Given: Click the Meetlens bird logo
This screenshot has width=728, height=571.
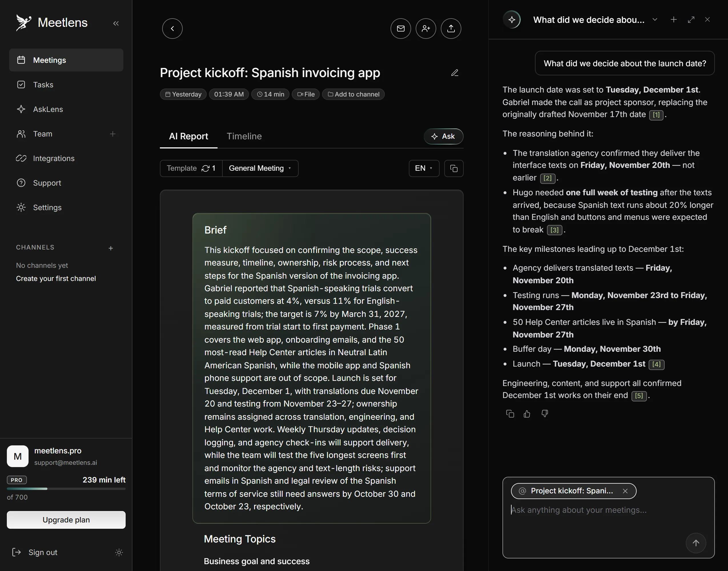Looking at the screenshot, I should click(23, 23).
